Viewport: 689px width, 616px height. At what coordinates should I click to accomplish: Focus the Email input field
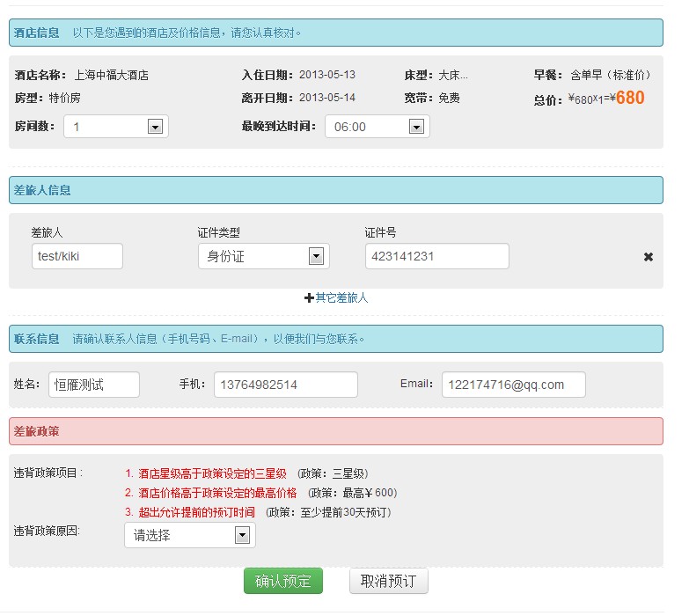pyautogui.click(x=513, y=385)
